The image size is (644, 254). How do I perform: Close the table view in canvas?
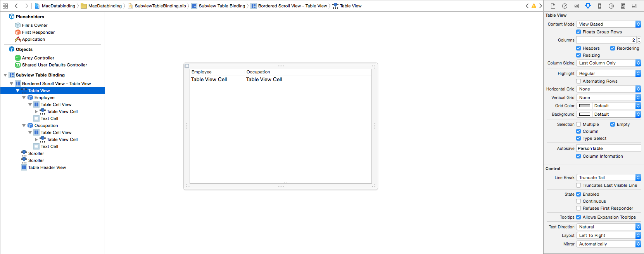click(x=187, y=66)
